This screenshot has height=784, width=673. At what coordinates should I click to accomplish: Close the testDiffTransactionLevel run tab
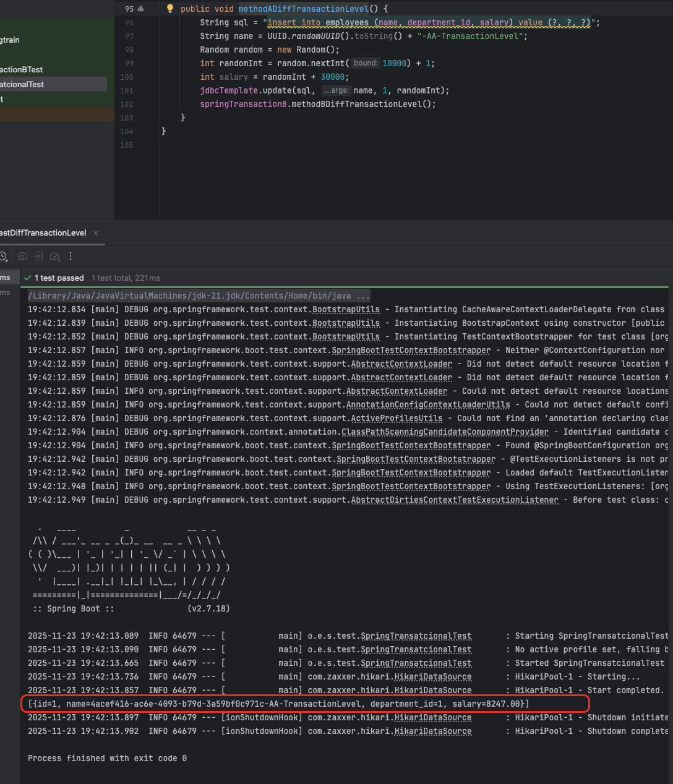point(96,233)
